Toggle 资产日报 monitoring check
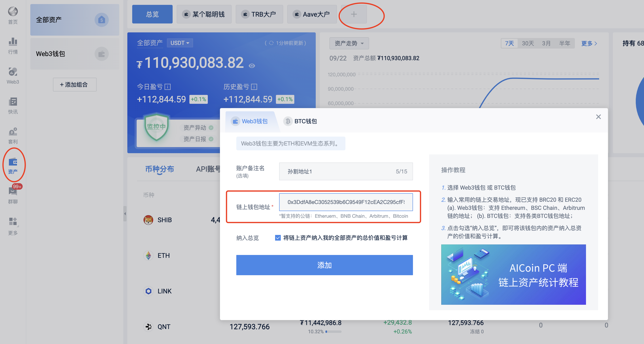Screen dimensions: 644x344 [211, 139]
